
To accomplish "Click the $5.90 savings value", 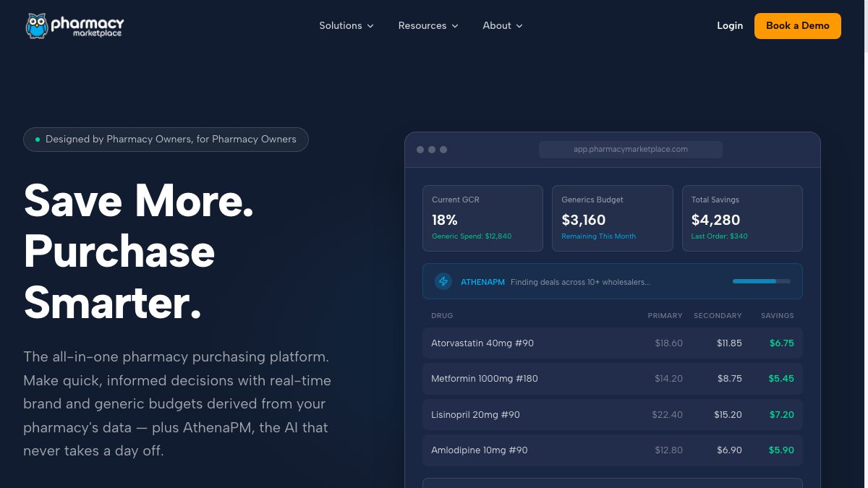I will point(781,450).
